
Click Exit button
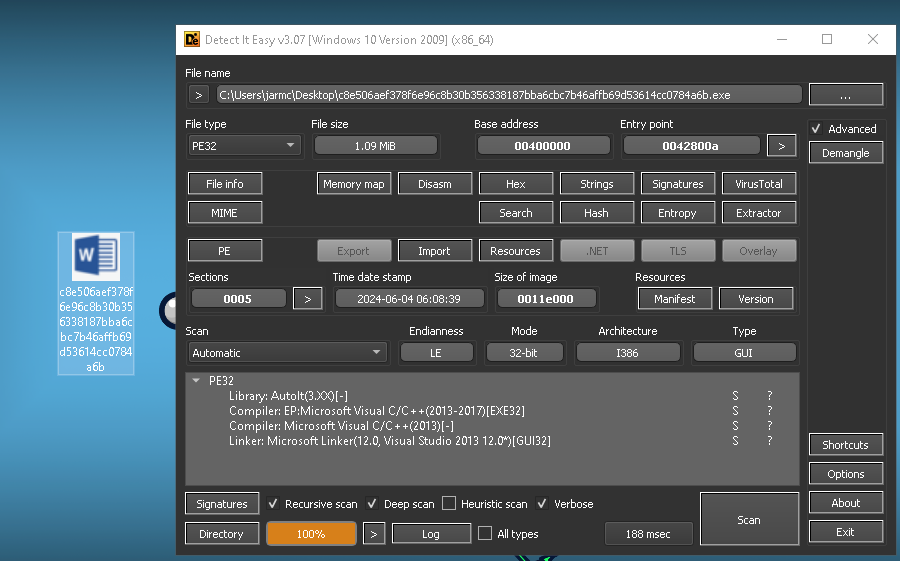[845, 532]
